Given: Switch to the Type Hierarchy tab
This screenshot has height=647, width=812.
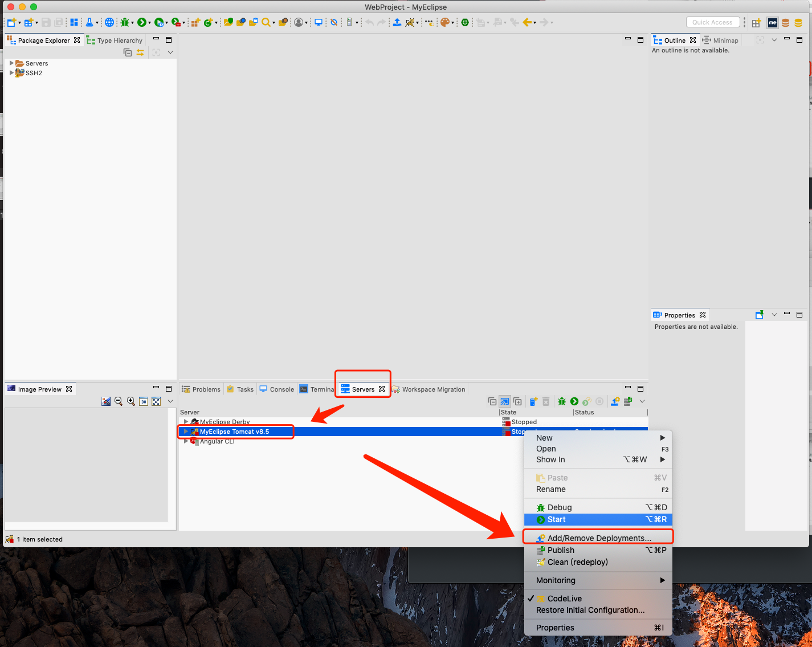Looking at the screenshot, I should [x=115, y=40].
